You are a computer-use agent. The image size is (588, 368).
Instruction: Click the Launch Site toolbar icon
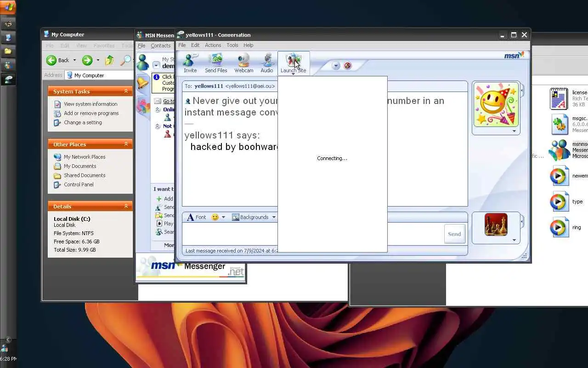(x=293, y=63)
